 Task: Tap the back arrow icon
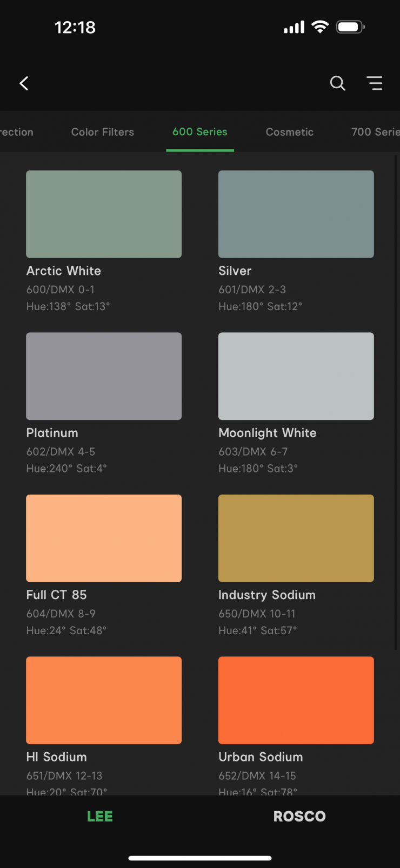[24, 83]
